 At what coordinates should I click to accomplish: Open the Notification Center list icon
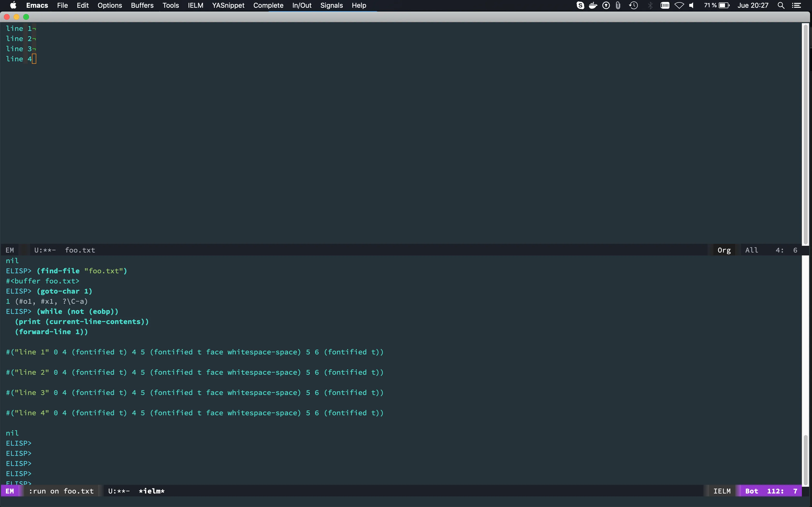(x=797, y=5)
